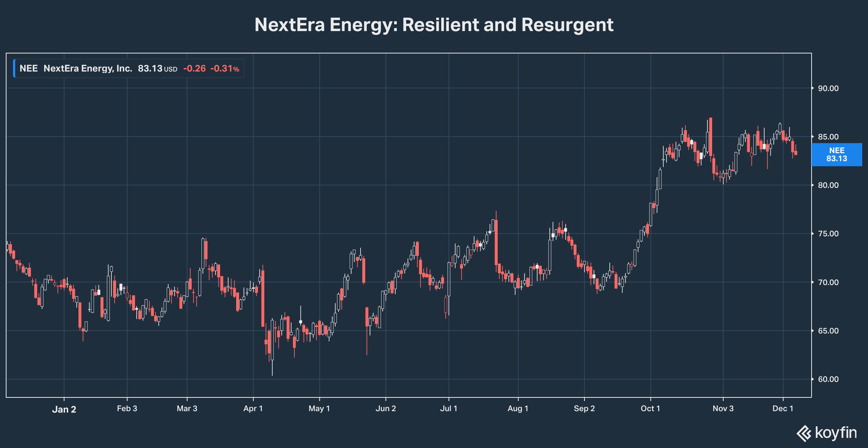Click the 85.00 price axis label
The height and width of the screenshot is (448, 868).
tap(828, 137)
